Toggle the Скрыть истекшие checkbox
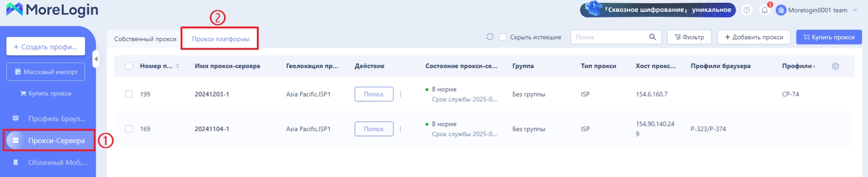Image resolution: width=868 pixels, height=177 pixels. (x=503, y=37)
